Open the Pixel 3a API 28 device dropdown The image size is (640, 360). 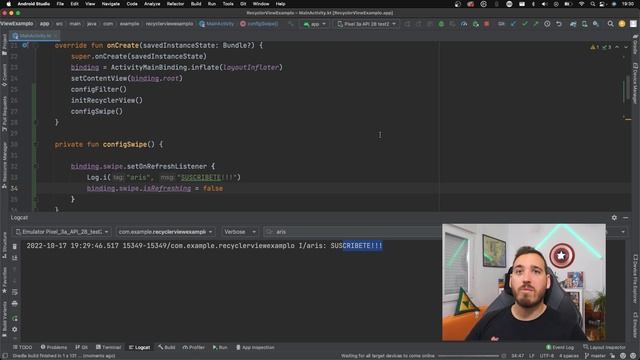click(367, 24)
